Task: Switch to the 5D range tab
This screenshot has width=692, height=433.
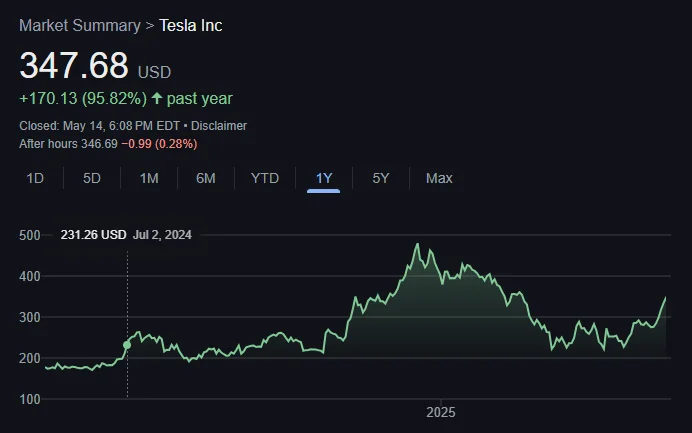Action: click(92, 178)
